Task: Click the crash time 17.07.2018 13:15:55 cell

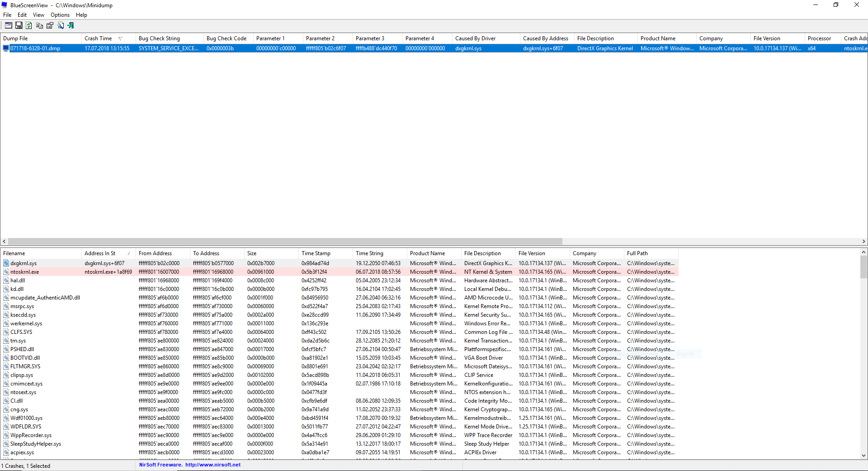Action: click(x=107, y=48)
